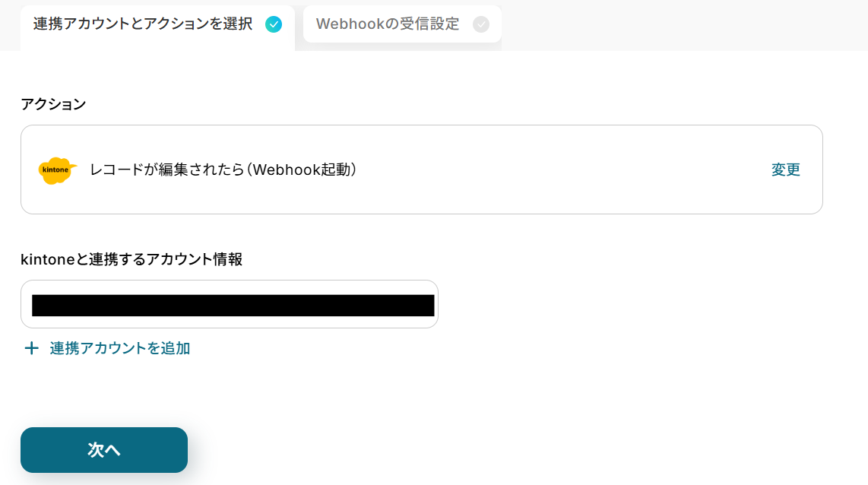The height and width of the screenshot is (485, 868).
Task: Click 追加 text in add account link
Action: click(x=176, y=348)
